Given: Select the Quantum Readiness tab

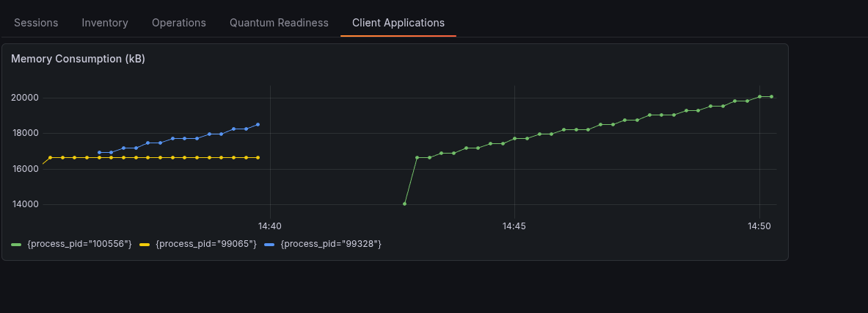Looking at the screenshot, I should pos(279,23).
